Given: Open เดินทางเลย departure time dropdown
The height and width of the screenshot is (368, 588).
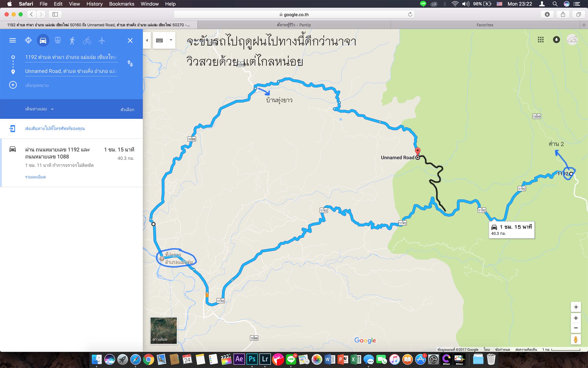Looking at the screenshot, I should [39, 109].
